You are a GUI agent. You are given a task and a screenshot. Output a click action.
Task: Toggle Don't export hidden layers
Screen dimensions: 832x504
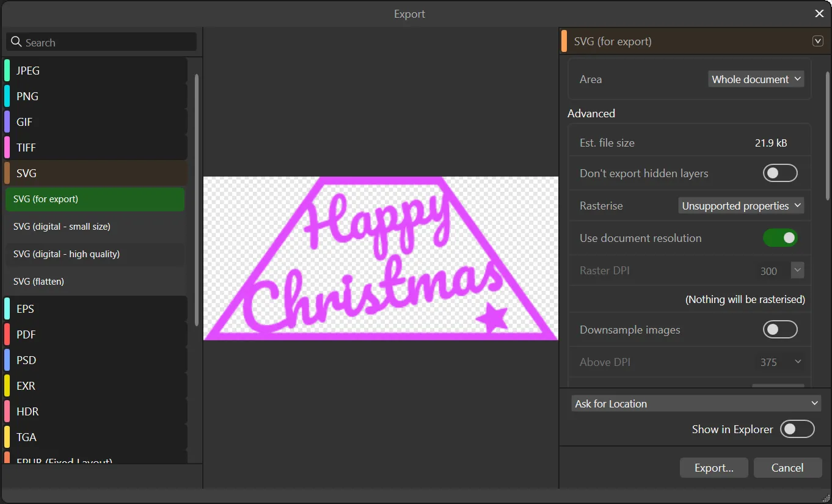pos(780,173)
